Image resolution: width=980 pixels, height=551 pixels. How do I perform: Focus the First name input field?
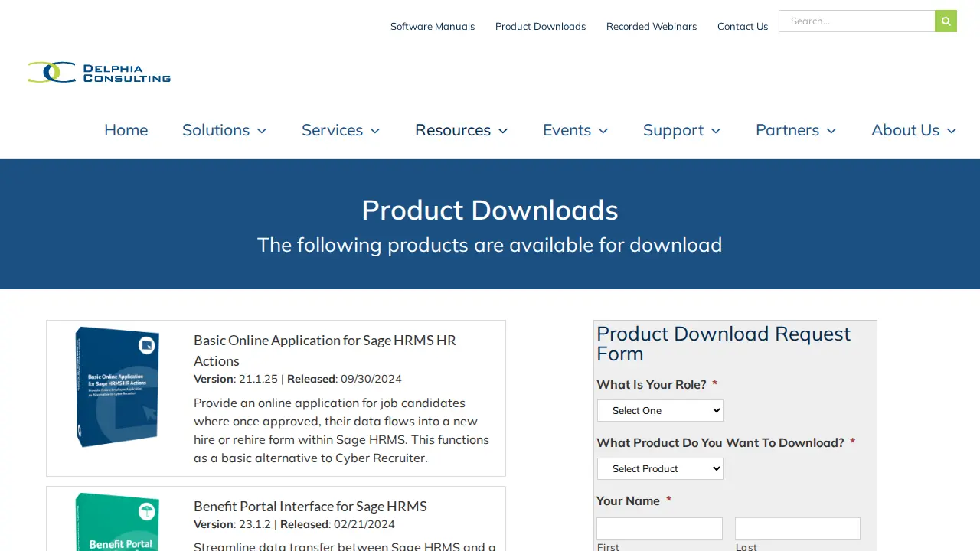pyautogui.click(x=659, y=528)
